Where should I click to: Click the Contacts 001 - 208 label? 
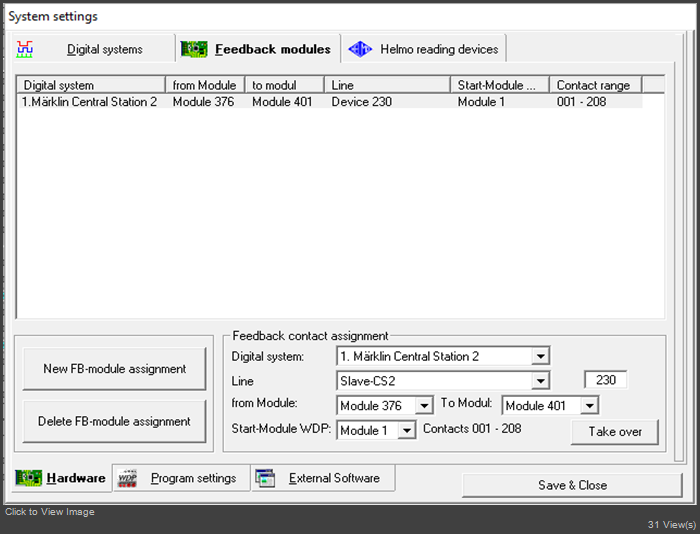[472, 429]
